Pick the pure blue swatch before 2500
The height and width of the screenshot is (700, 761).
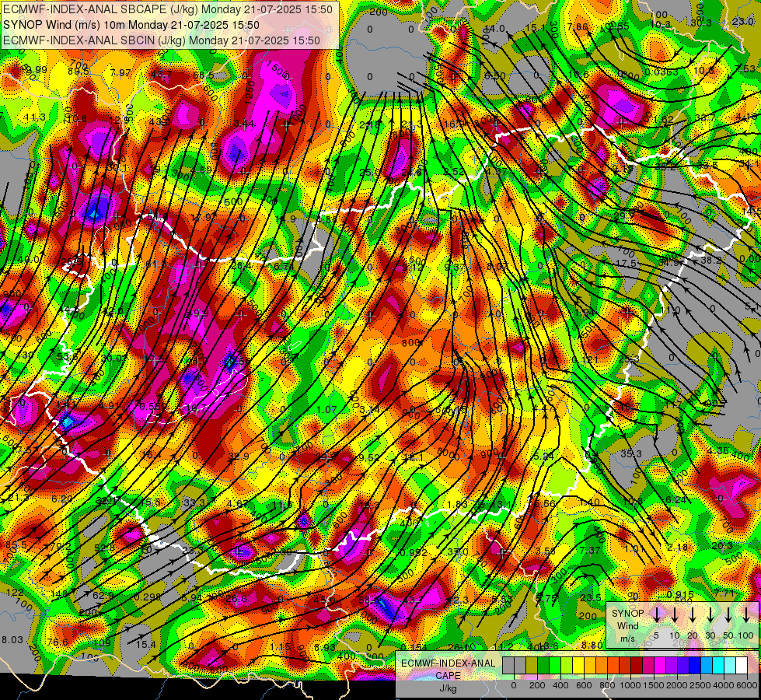click(x=694, y=666)
